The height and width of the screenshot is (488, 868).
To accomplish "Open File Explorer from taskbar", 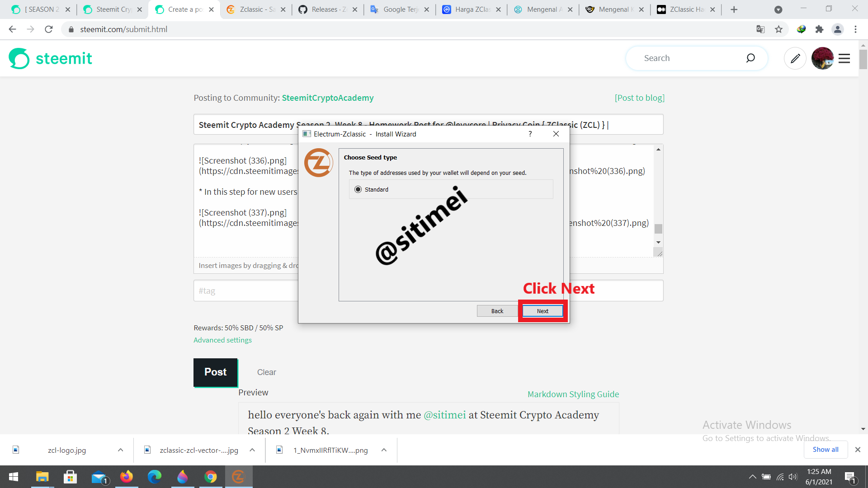I will pyautogui.click(x=42, y=477).
